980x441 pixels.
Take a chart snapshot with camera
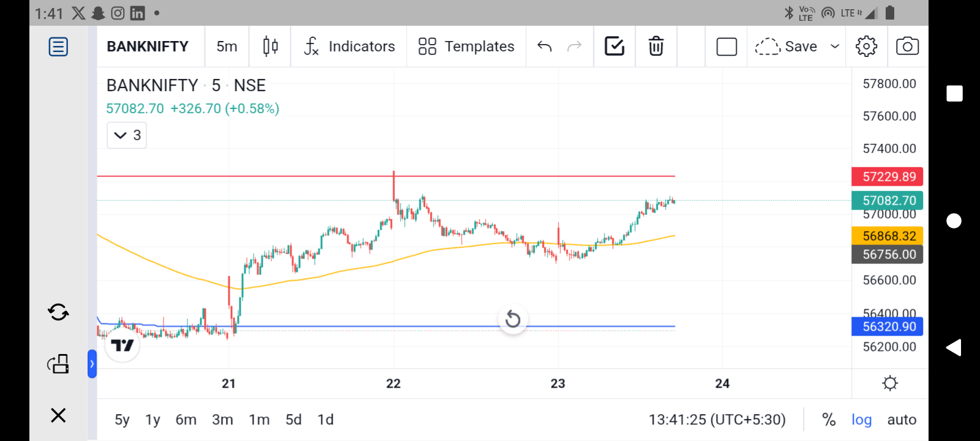[x=907, y=47]
